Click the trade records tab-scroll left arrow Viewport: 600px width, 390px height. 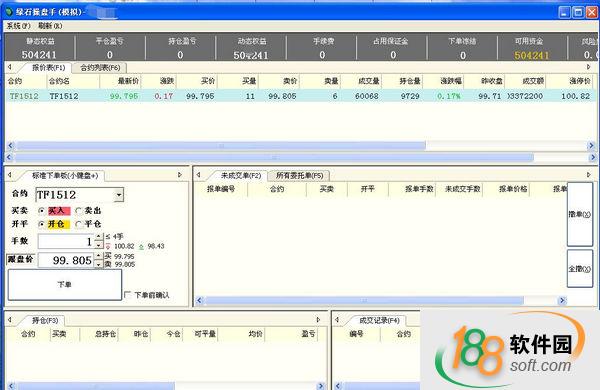(337, 320)
